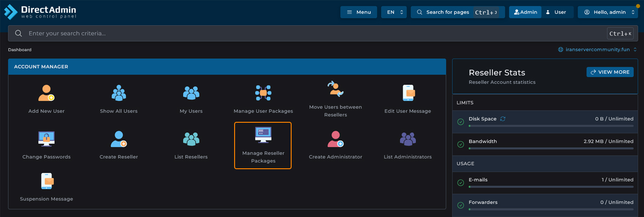The image size is (644, 217).
Task: Click the Create Administrator icon
Action: [x=335, y=138]
